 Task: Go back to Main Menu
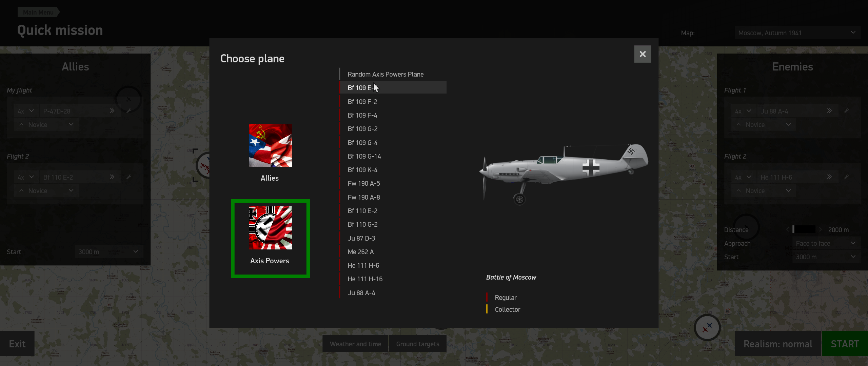[38, 12]
